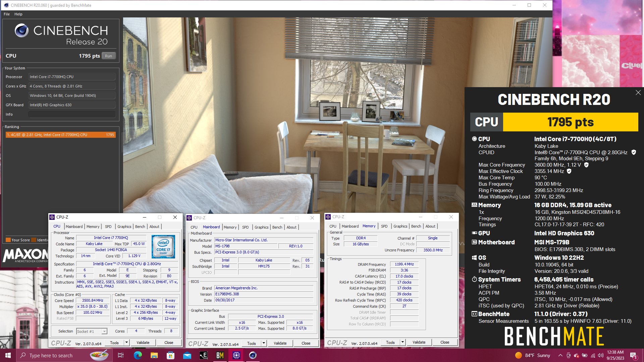Click the shield icon beside Max Core Frequency

[586, 165]
